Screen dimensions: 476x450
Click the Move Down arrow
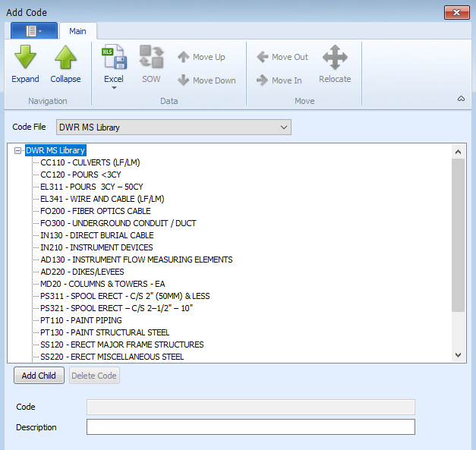(183, 80)
